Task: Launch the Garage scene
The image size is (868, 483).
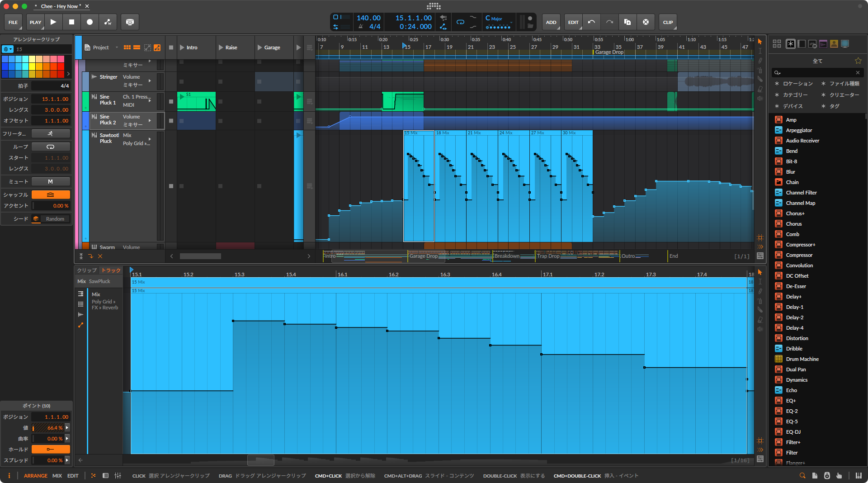Action: [x=260, y=47]
